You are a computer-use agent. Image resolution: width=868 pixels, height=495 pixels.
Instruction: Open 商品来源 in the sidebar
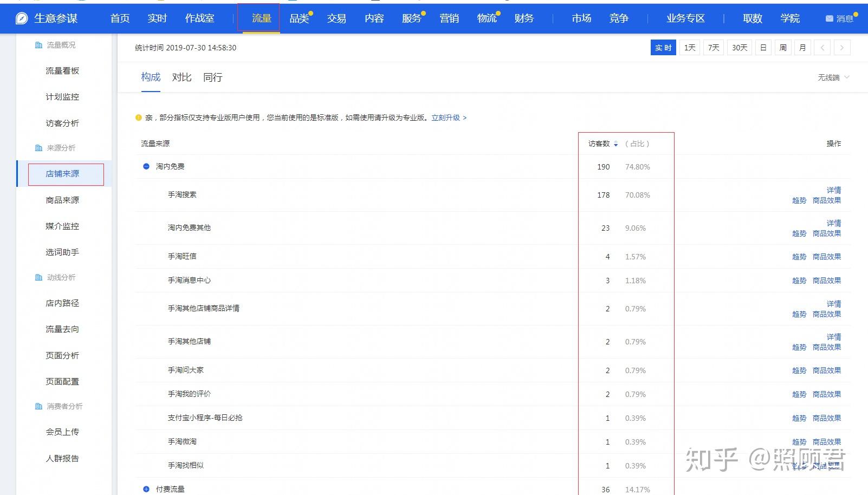[x=62, y=200]
